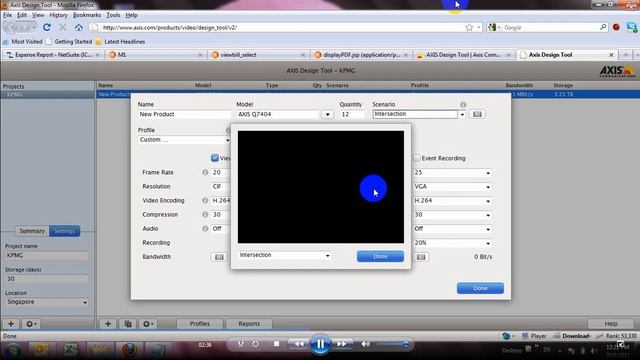The height and width of the screenshot is (360, 640).
Task: Click the product Name input field
Action: click(184, 114)
